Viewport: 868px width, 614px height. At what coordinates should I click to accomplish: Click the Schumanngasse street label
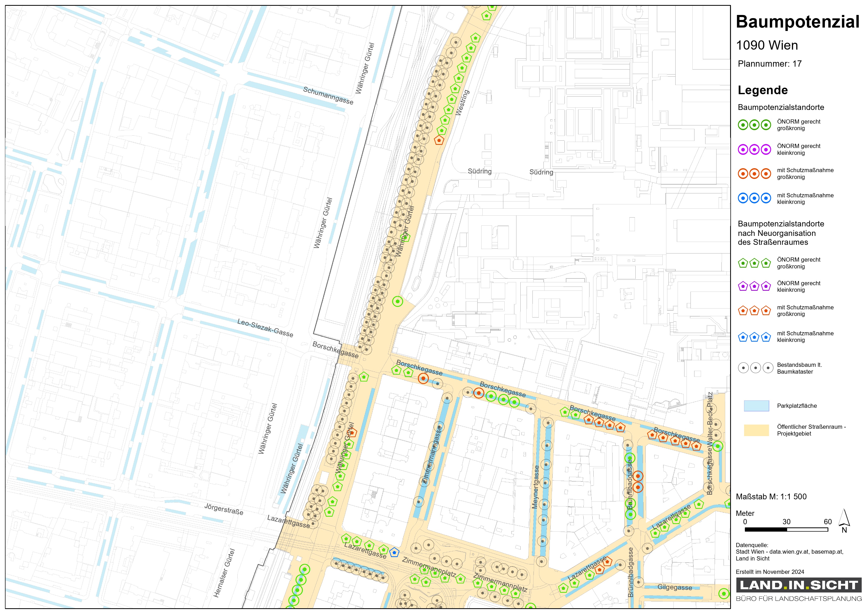(328, 96)
